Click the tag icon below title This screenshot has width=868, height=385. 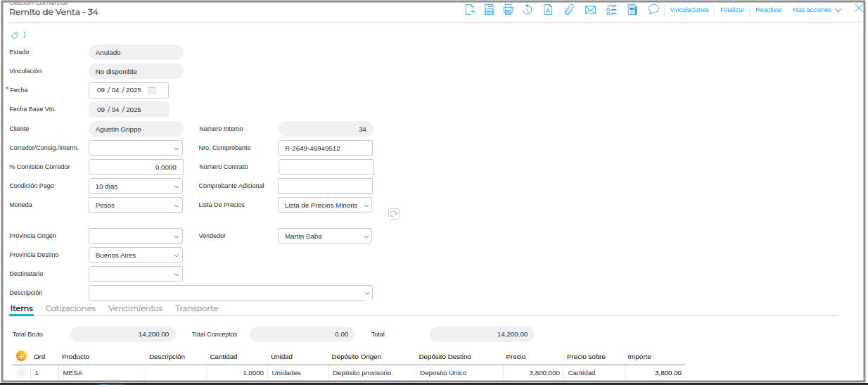tap(15, 35)
